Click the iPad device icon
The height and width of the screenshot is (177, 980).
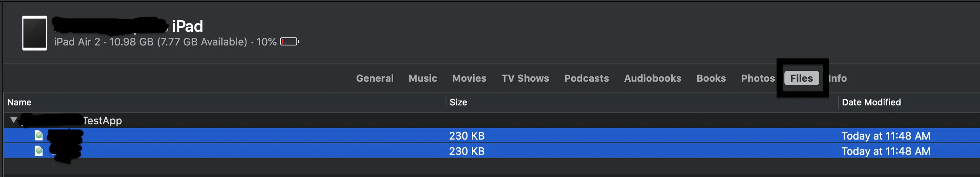point(34,33)
